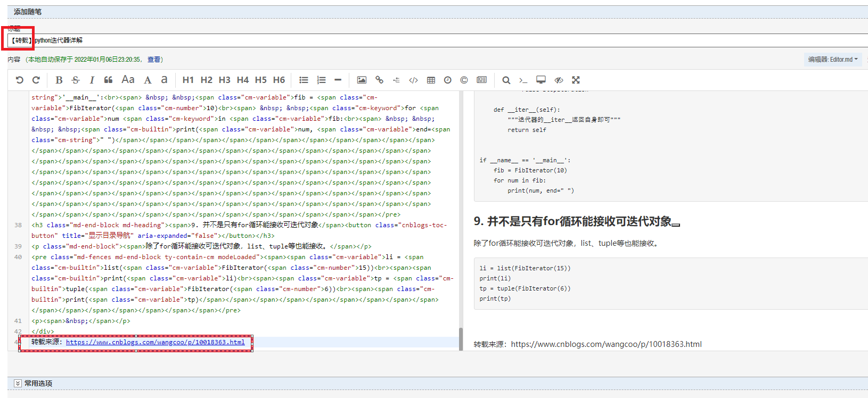Insert an unordered bullet list
The width and height of the screenshot is (868, 398).
click(x=304, y=80)
